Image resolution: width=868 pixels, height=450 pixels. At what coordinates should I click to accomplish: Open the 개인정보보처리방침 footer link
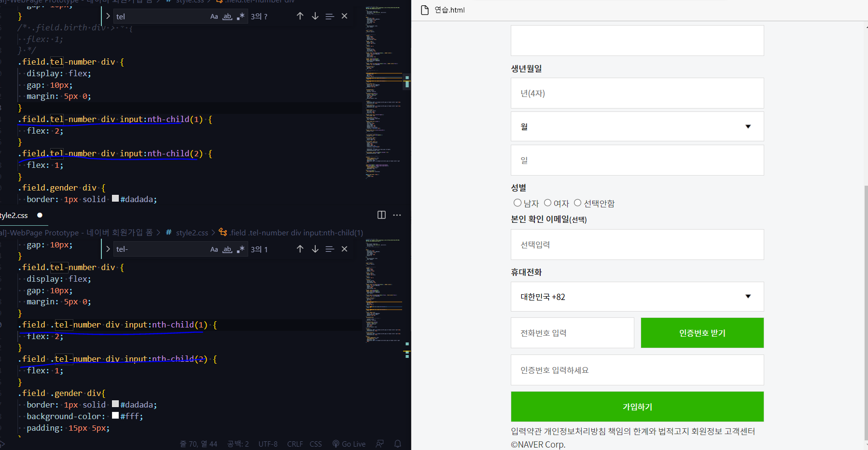pyautogui.click(x=574, y=431)
